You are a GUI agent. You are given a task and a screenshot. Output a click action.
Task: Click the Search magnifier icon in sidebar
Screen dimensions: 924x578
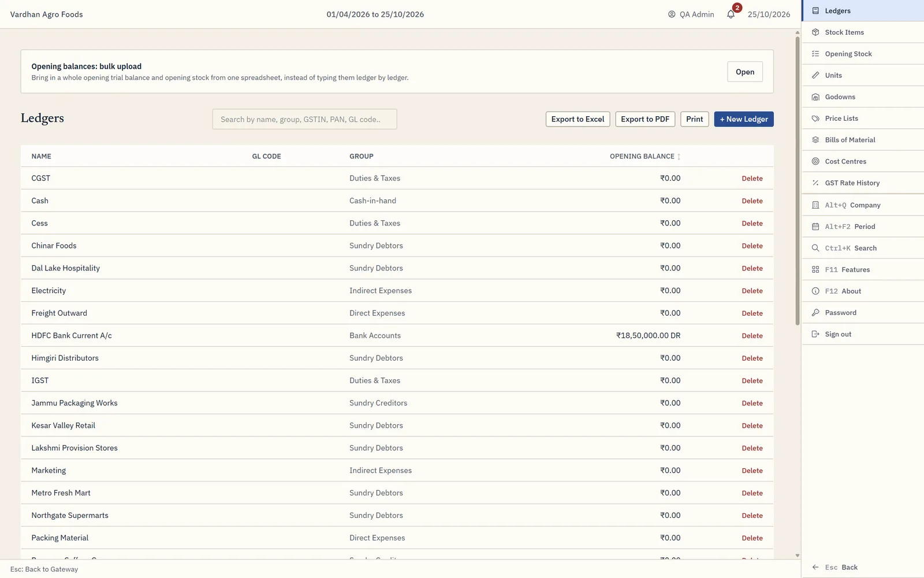click(x=815, y=248)
